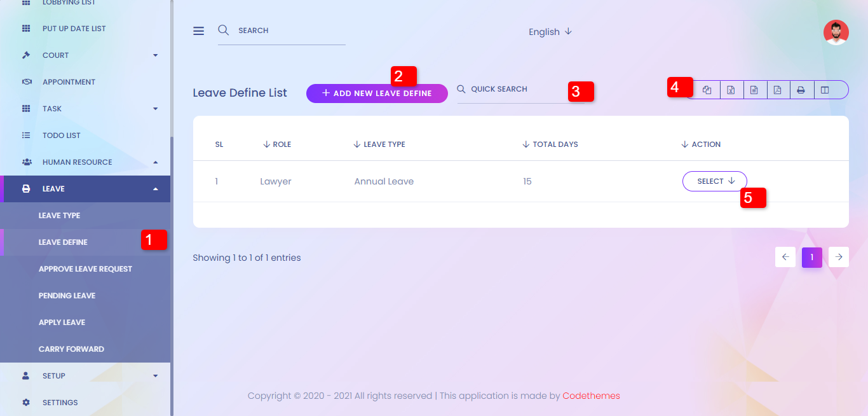Viewport: 868px width, 416px height.
Task: Print the leave define list
Action: 801,90
